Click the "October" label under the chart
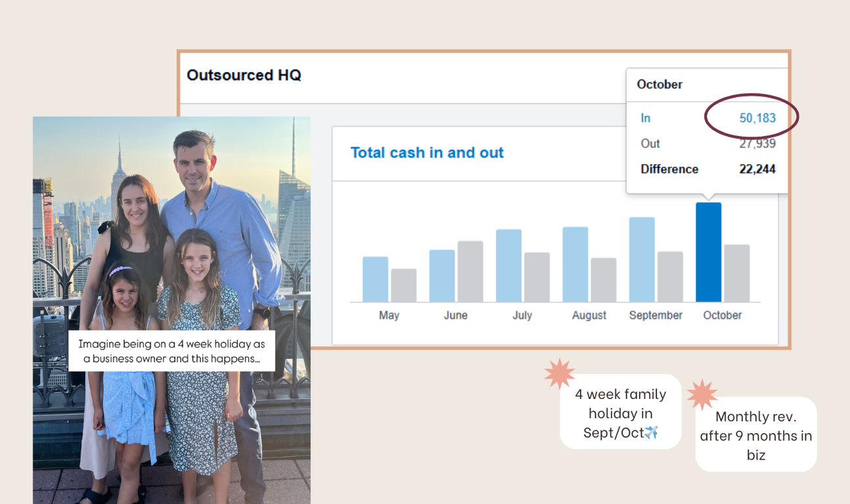Viewport: 850px width, 504px height. (723, 316)
